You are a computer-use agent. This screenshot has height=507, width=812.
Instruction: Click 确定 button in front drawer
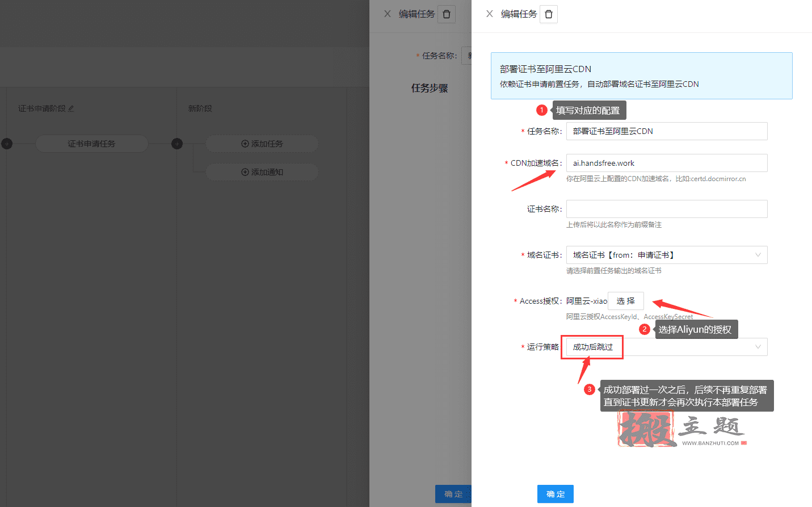pyautogui.click(x=556, y=494)
